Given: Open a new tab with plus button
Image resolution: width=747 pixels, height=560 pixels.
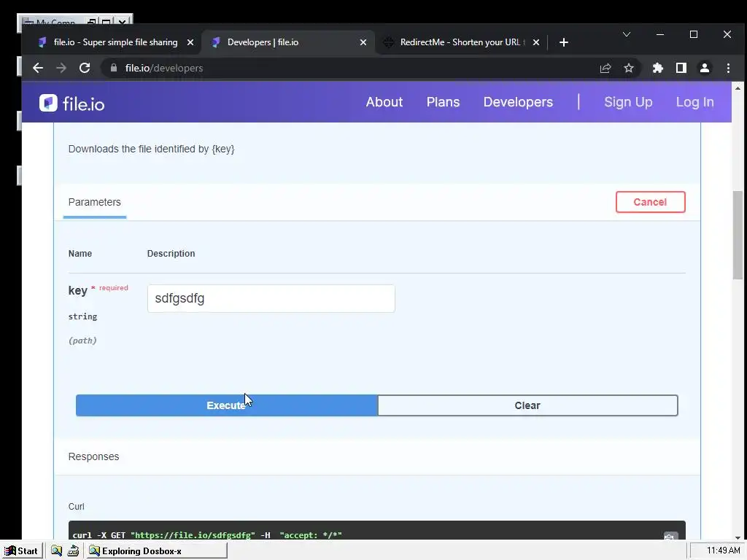Looking at the screenshot, I should tap(564, 42).
